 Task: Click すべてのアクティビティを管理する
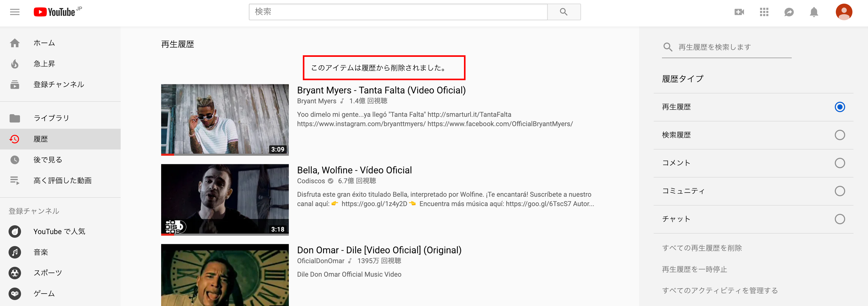pyautogui.click(x=720, y=290)
